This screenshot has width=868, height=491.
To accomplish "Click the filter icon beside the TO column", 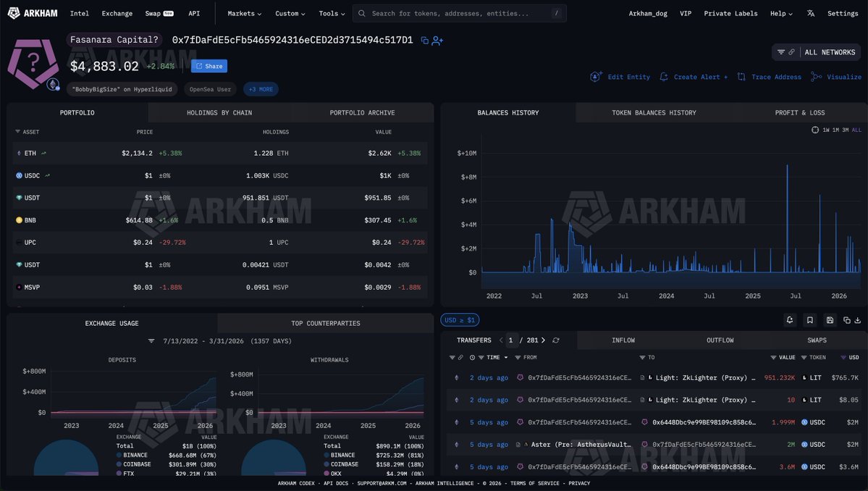I will coord(642,358).
